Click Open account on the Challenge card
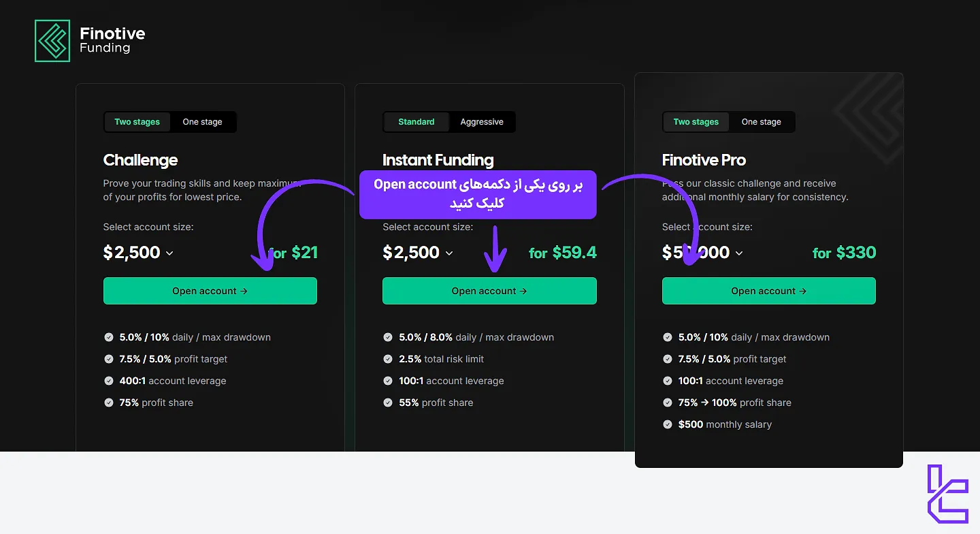Image resolution: width=980 pixels, height=534 pixels. point(210,291)
